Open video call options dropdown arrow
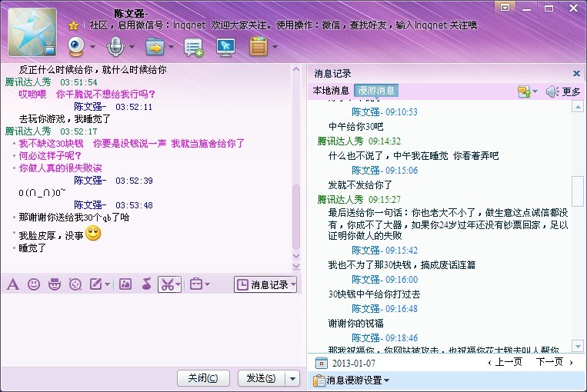587x392 pixels. (92, 47)
